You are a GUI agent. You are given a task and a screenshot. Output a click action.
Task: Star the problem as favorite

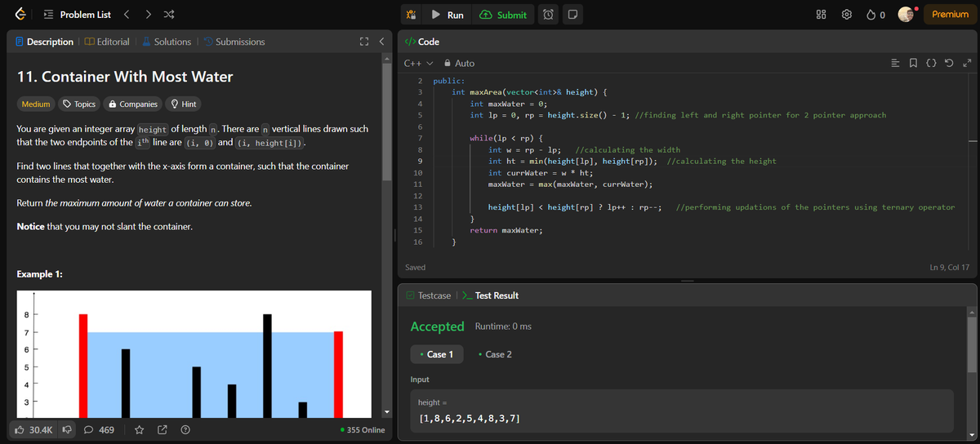tap(140, 429)
